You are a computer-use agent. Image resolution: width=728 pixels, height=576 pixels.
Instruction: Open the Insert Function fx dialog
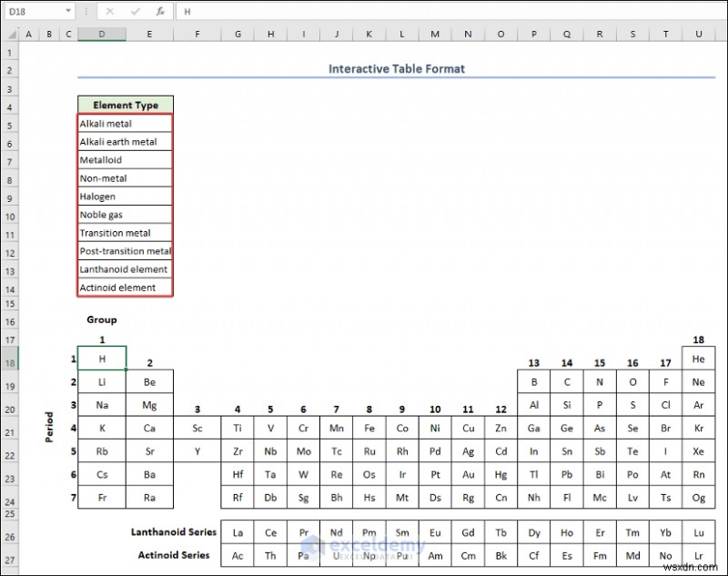coord(160,12)
